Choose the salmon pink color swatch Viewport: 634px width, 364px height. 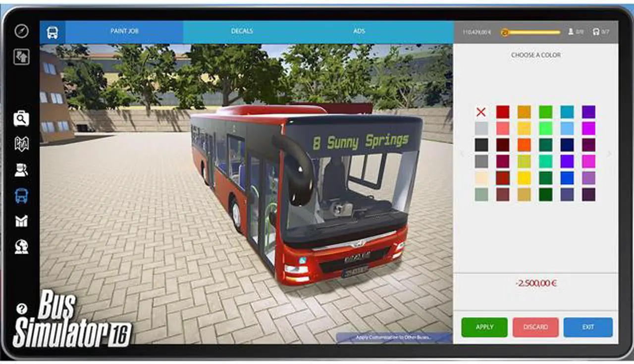click(x=503, y=128)
